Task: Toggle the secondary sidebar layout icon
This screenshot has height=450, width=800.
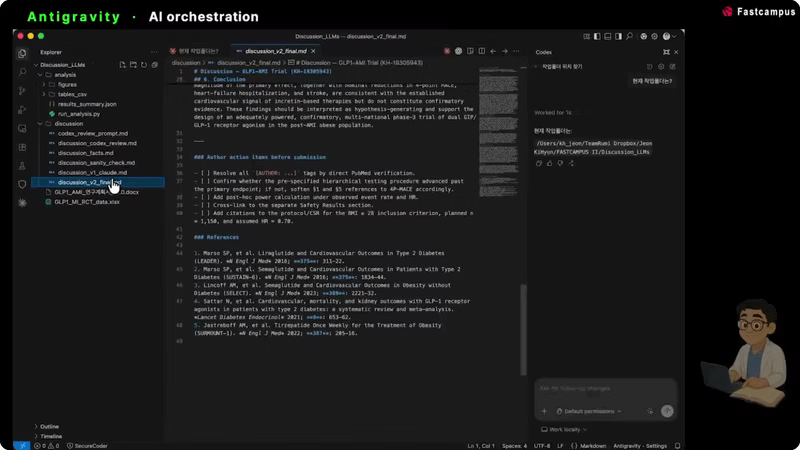Action: [x=618, y=36]
